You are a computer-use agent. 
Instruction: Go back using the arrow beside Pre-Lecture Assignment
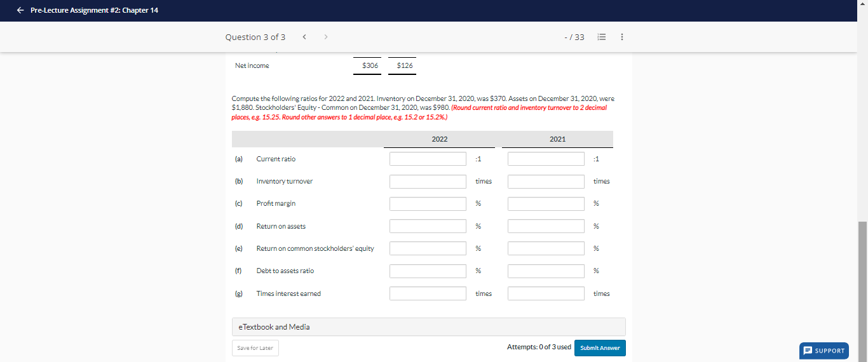[x=20, y=10]
